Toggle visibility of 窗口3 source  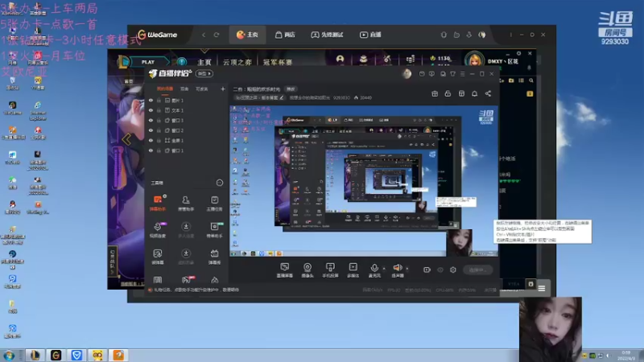click(x=151, y=120)
